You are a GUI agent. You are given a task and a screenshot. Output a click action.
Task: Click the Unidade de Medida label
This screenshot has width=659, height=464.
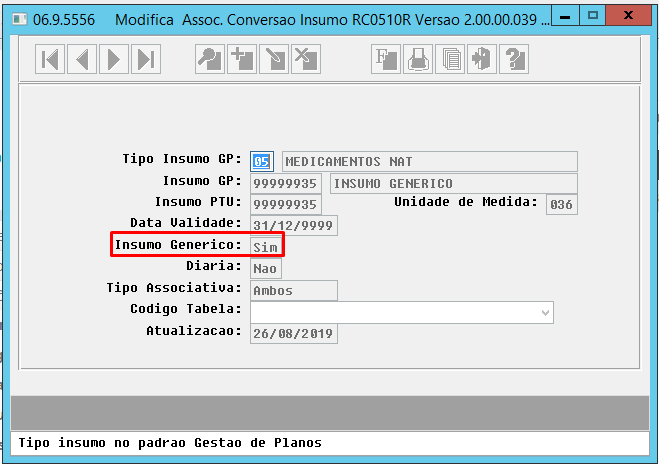(466, 202)
